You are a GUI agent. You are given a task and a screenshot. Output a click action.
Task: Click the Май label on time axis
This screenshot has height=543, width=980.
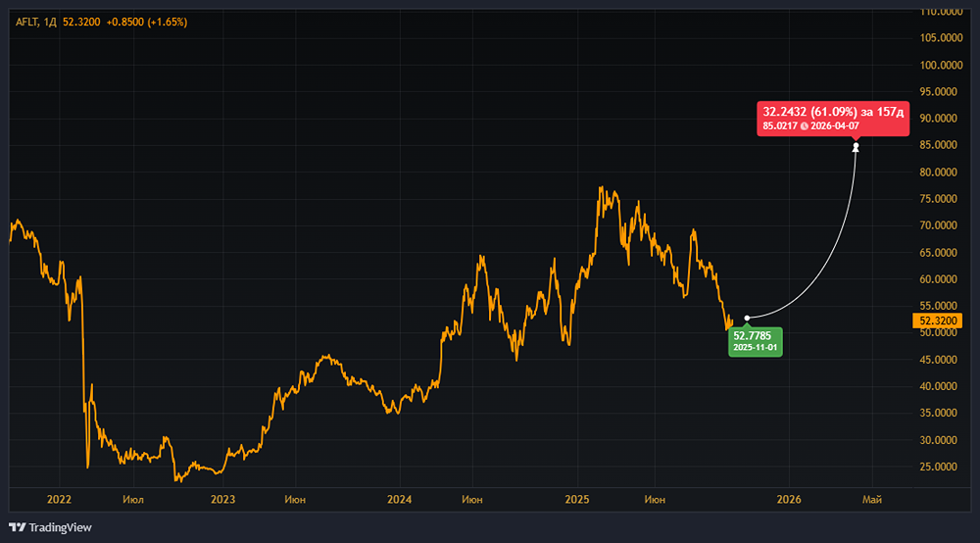870,499
